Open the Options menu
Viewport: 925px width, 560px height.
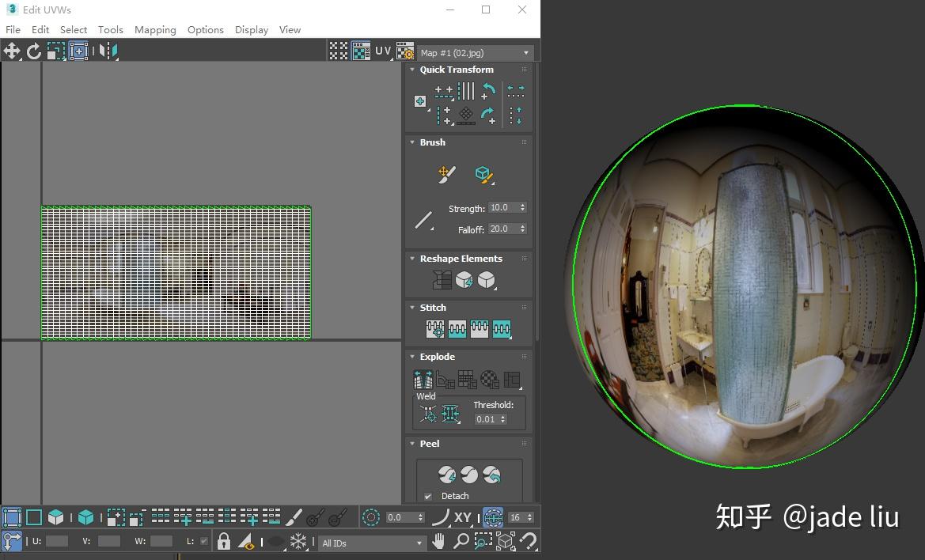pyautogui.click(x=205, y=29)
